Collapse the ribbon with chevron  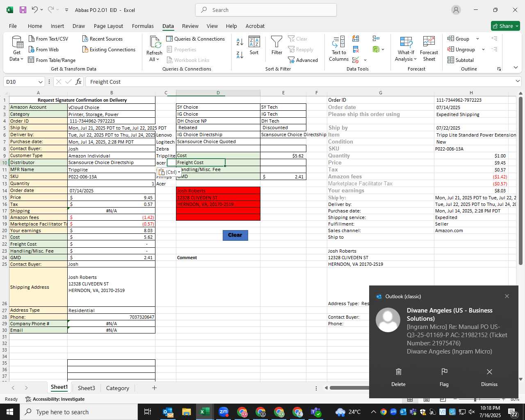(516, 68)
